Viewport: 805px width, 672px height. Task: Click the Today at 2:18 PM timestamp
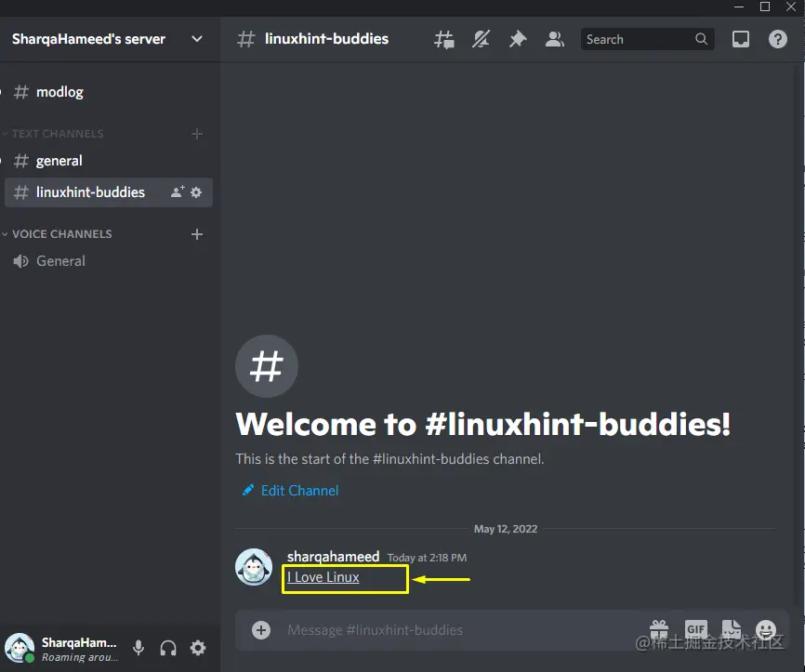(428, 558)
